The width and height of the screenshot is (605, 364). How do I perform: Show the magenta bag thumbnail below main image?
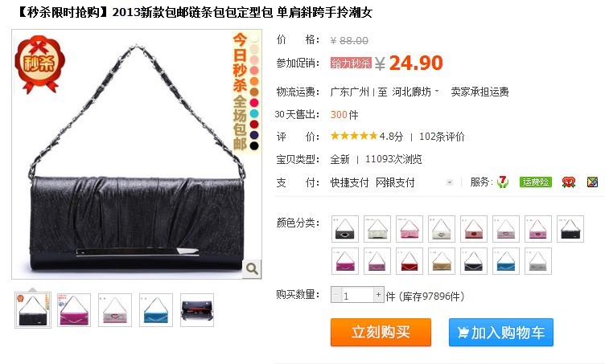[74, 310]
